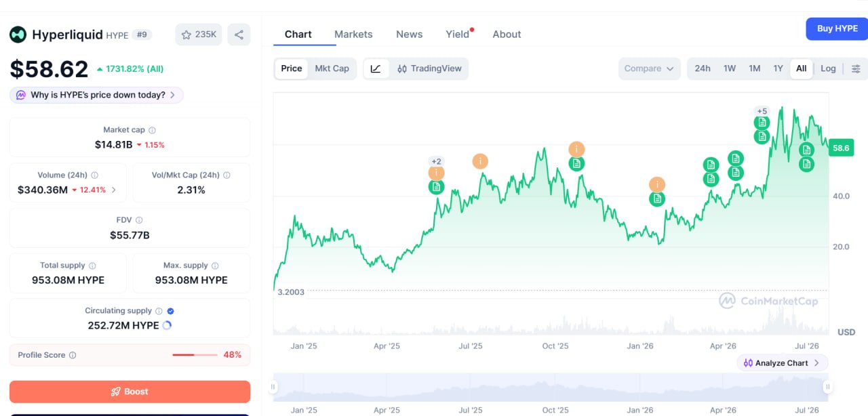The width and height of the screenshot is (868, 416).
Task: Open chart settings sliders icon
Action: (856, 68)
